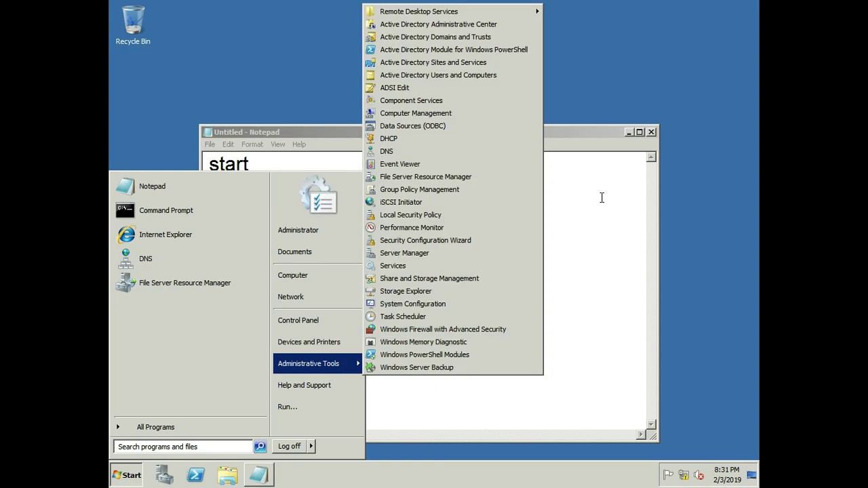Expand All Programs arrow
Viewport: 868px width, 488px height.
118,427
